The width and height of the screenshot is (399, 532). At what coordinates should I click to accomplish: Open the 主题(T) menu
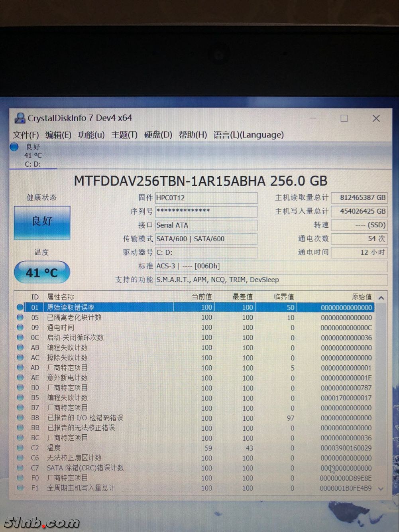coord(124,135)
